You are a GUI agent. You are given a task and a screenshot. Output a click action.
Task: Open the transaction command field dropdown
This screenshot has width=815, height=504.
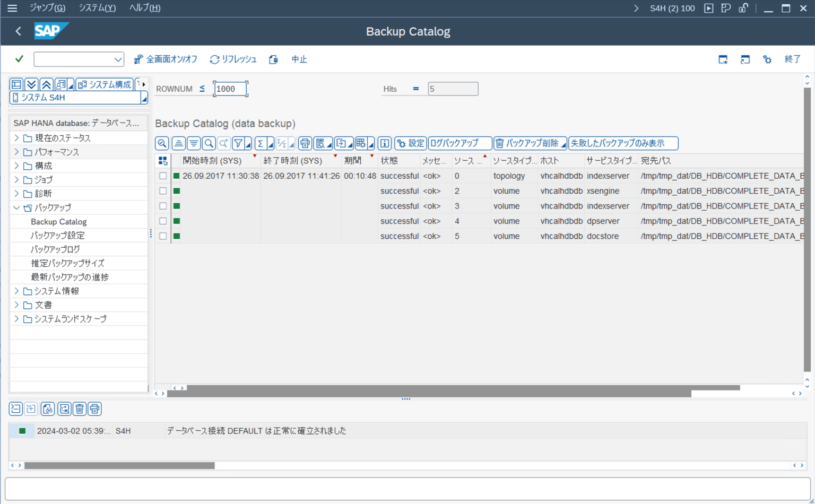point(118,59)
